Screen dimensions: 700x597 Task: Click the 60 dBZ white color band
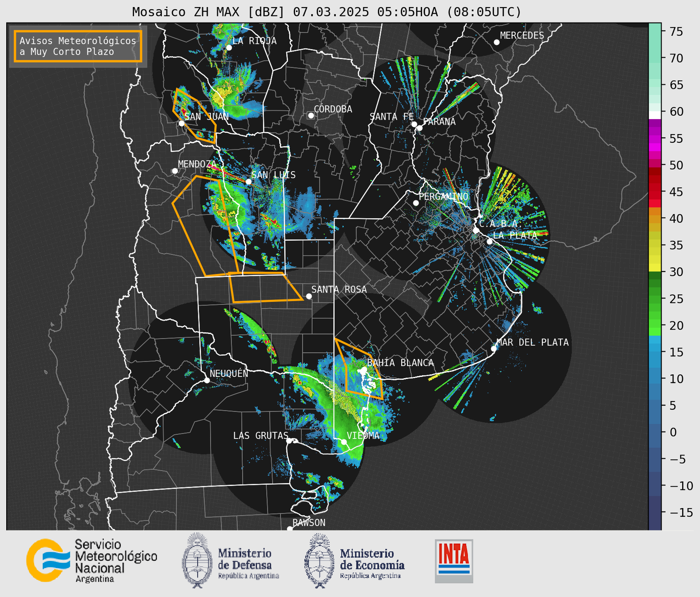pos(654,115)
